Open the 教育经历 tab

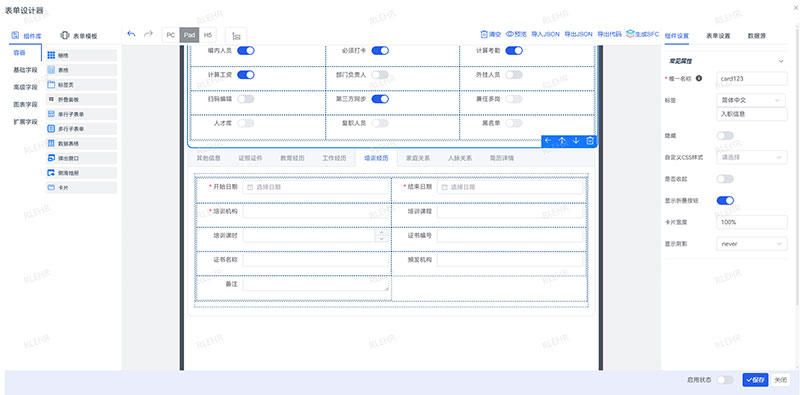point(292,158)
